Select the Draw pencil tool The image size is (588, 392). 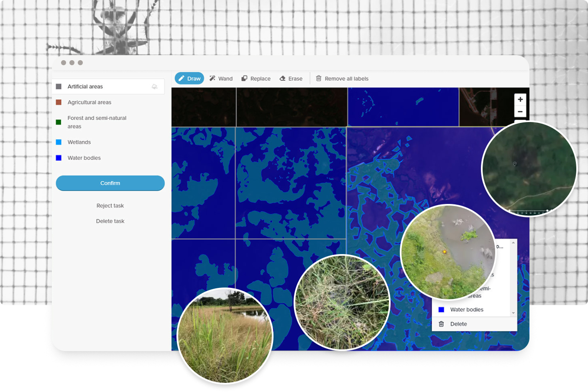coord(189,79)
